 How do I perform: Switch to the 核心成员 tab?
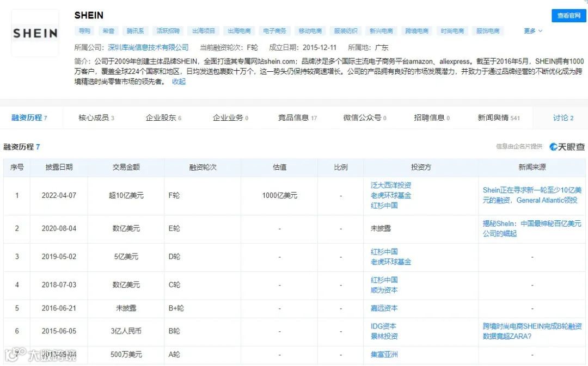(96, 117)
